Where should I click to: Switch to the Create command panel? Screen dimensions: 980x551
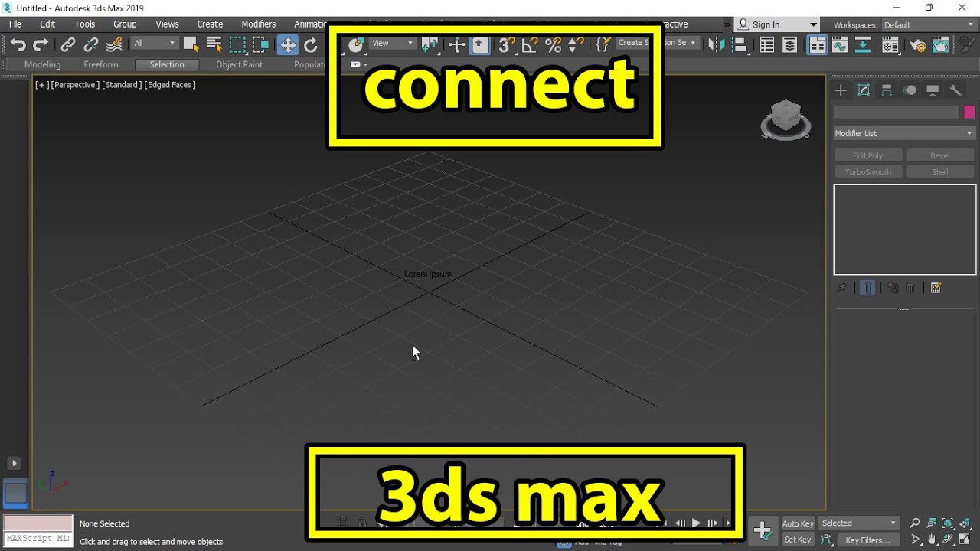pos(841,90)
